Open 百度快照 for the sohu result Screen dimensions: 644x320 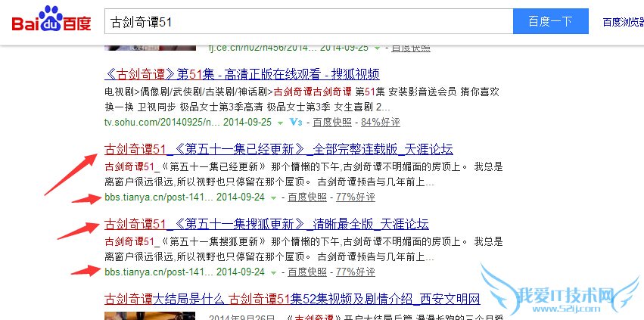point(332,122)
